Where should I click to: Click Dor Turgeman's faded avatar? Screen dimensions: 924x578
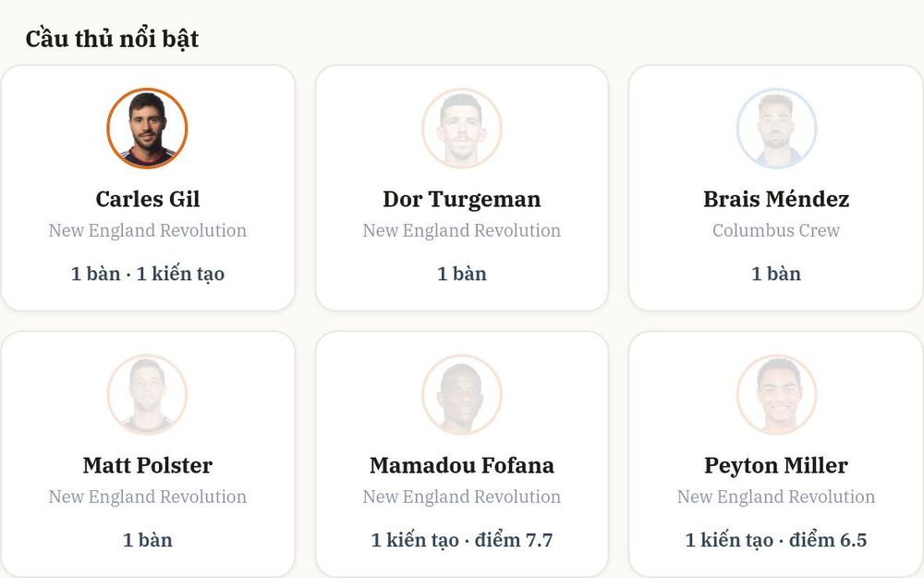tap(461, 129)
